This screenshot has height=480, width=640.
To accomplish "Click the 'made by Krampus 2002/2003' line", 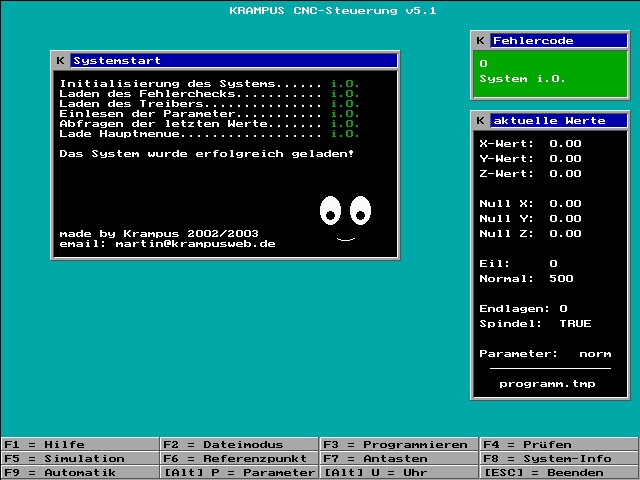I will coord(159,234).
